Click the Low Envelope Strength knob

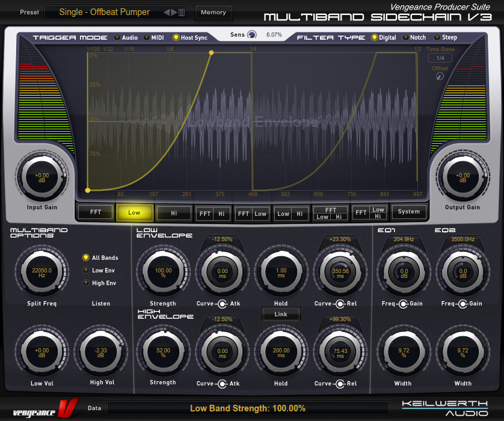click(x=163, y=272)
